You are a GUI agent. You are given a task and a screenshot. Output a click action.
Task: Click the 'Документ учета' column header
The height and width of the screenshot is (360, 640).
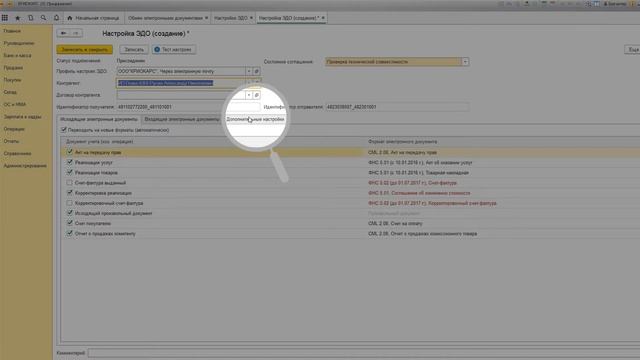(x=100, y=142)
